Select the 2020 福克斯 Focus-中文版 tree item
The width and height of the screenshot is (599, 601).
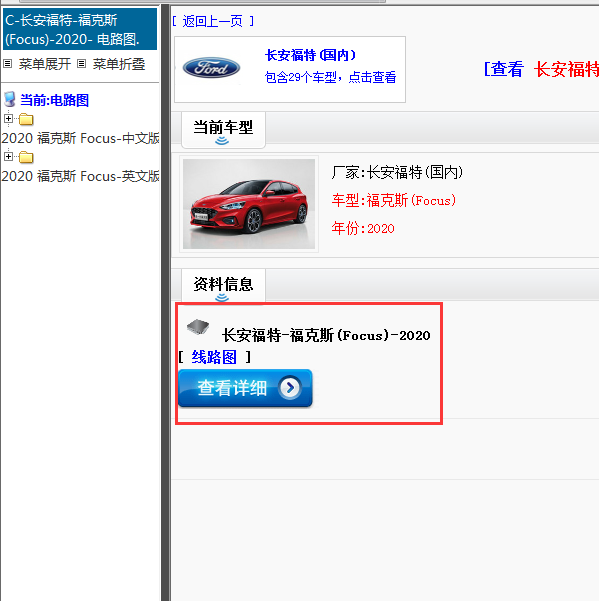tap(80, 138)
